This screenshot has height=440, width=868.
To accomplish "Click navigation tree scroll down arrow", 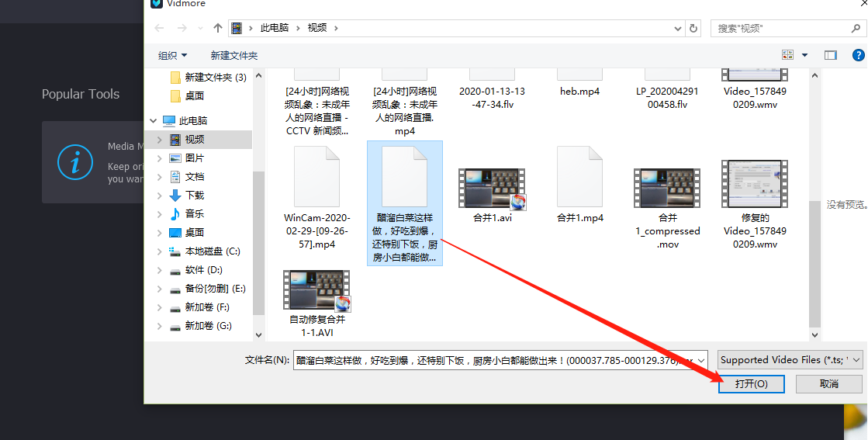I will [258, 334].
